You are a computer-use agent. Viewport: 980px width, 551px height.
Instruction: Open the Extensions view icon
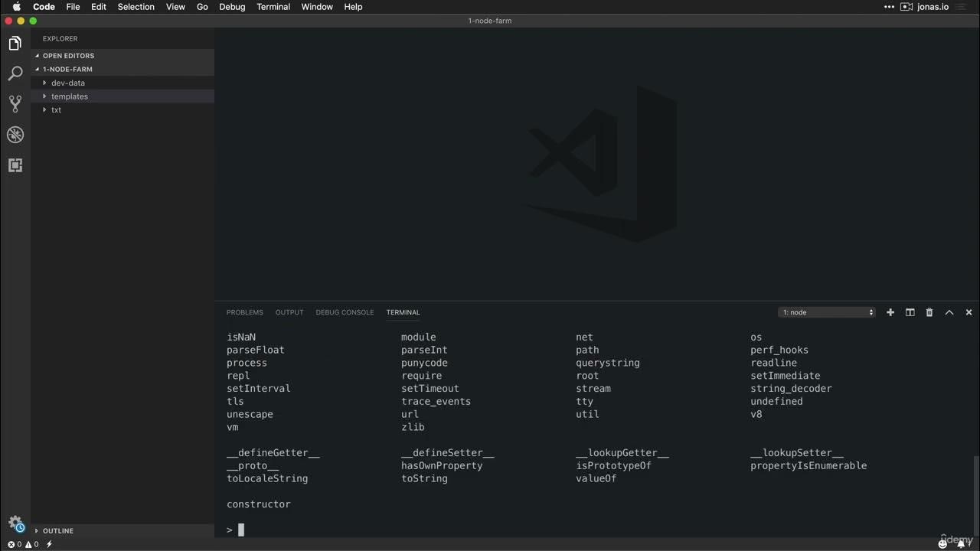15,165
